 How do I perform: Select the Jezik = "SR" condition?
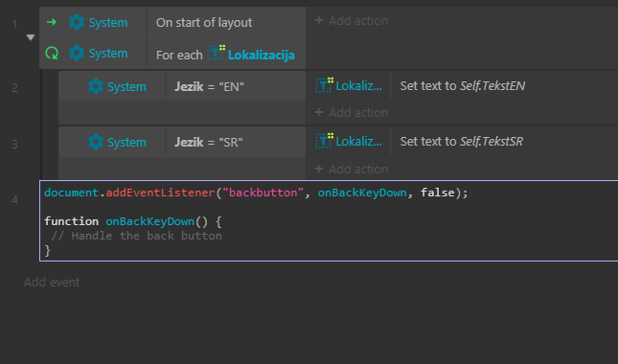point(236,142)
